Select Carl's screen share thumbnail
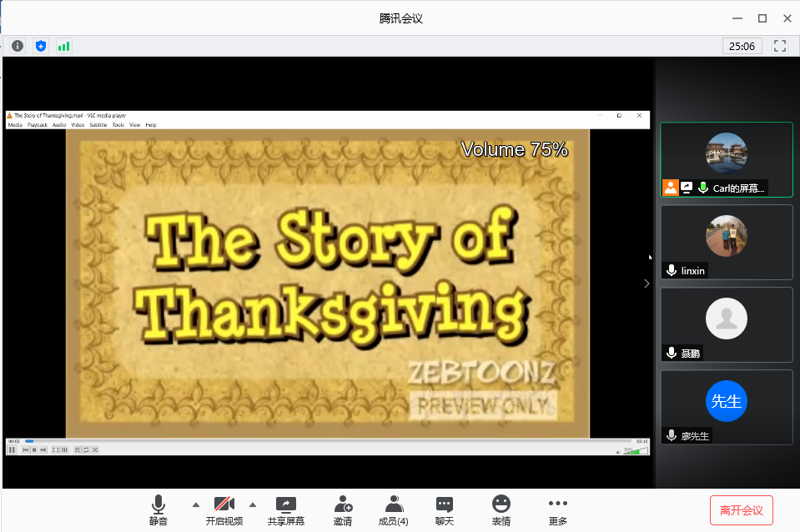Viewport: 800px width, 532px height. point(726,159)
